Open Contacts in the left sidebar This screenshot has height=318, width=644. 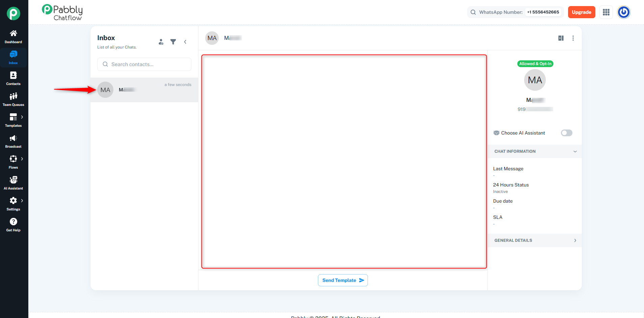[14, 79]
